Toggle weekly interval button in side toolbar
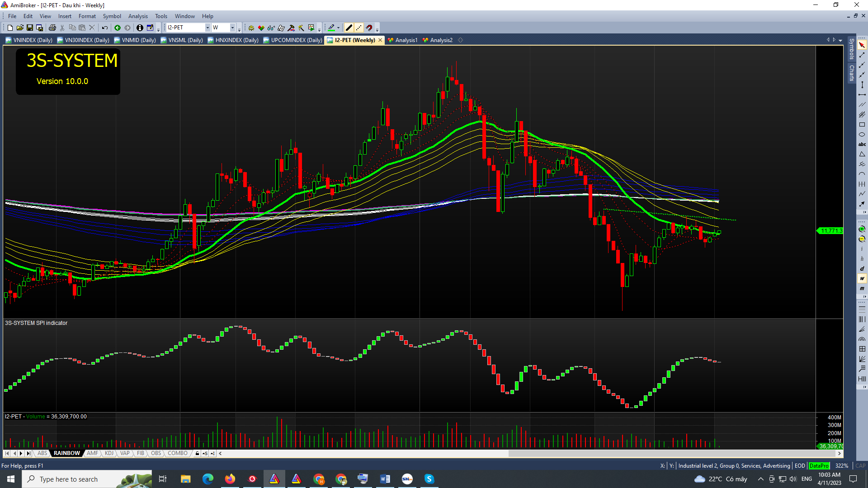Viewport: 868px width, 488px height. (x=862, y=278)
